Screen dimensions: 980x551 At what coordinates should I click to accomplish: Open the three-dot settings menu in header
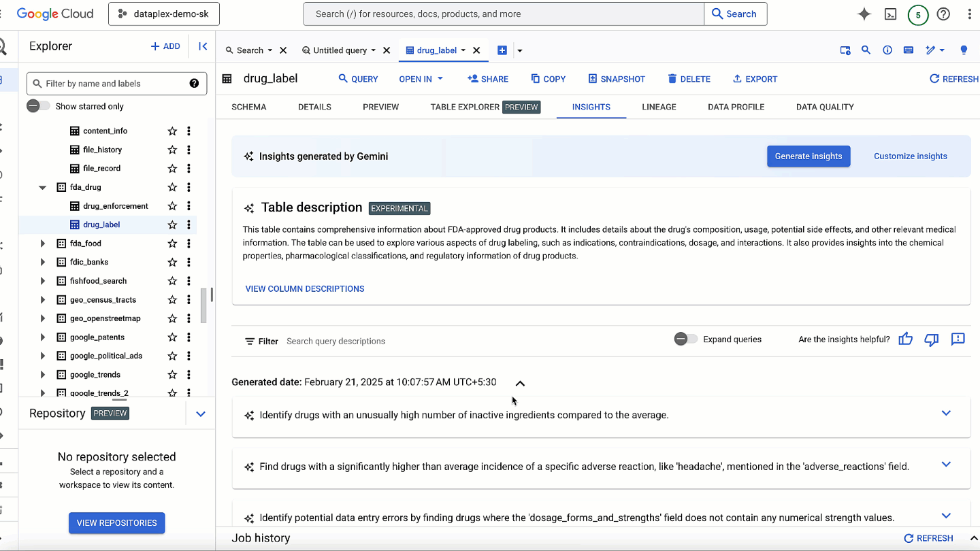[x=970, y=14]
